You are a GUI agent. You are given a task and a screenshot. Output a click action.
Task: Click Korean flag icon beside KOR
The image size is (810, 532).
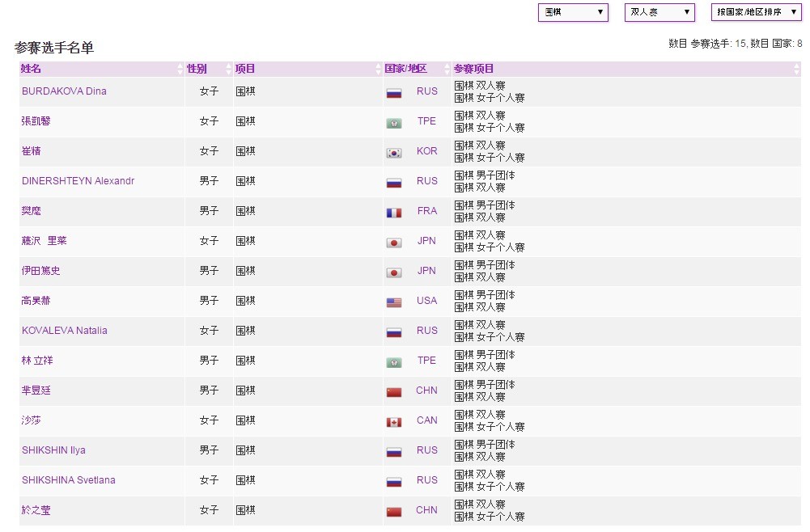tap(394, 154)
